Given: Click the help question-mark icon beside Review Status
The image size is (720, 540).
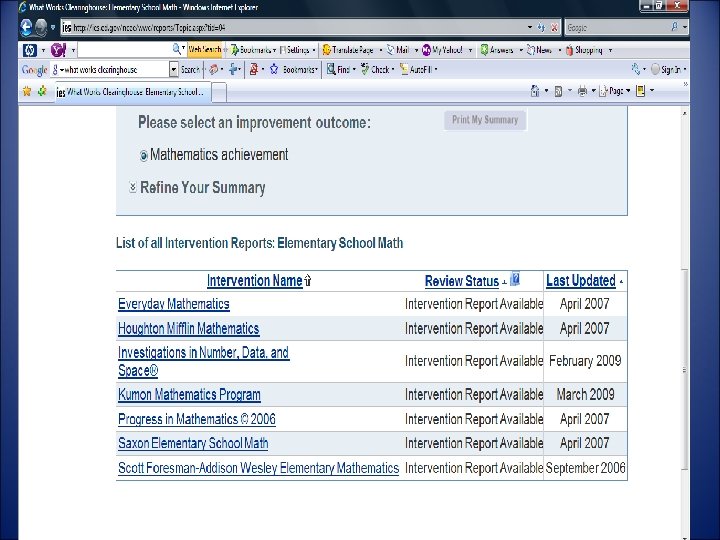Looking at the screenshot, I should 515,279.
